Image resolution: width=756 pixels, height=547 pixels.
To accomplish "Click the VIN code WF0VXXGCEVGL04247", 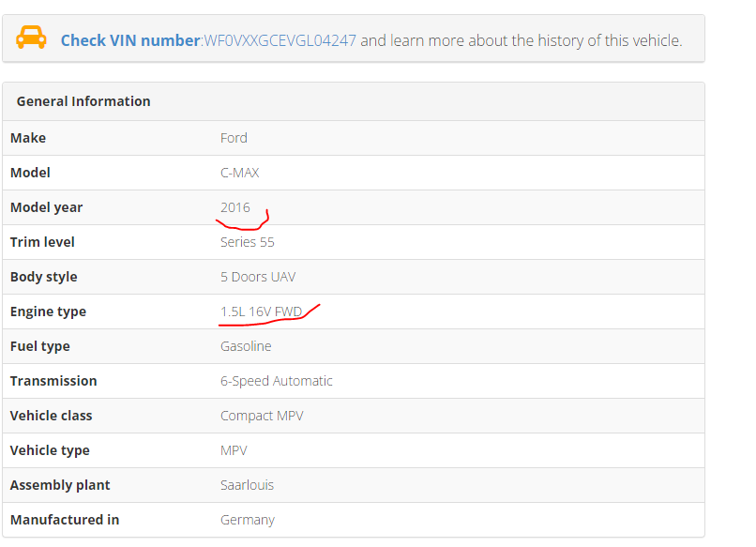I will click(280, 40).
